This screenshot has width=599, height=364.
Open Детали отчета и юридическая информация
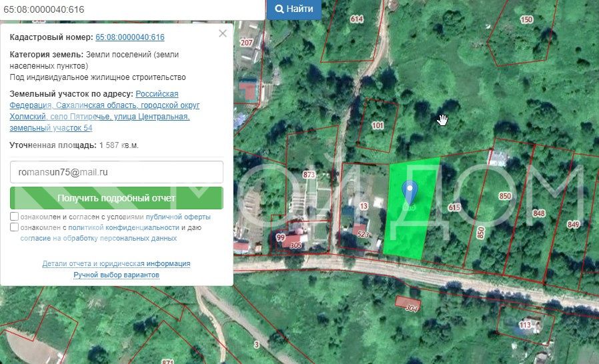pyautogui.click(x=116, y=263)
